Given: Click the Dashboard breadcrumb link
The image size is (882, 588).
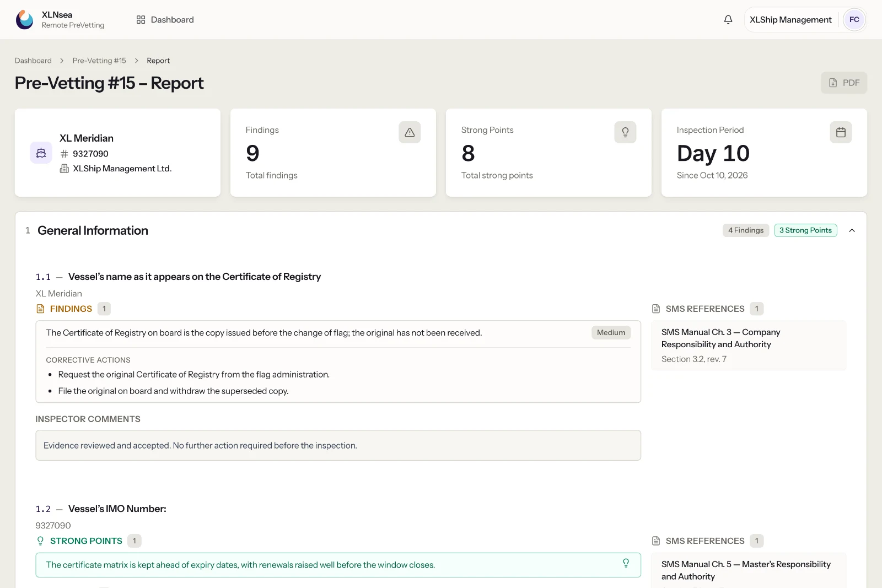Looking at the screenshot, I should 33,61.
